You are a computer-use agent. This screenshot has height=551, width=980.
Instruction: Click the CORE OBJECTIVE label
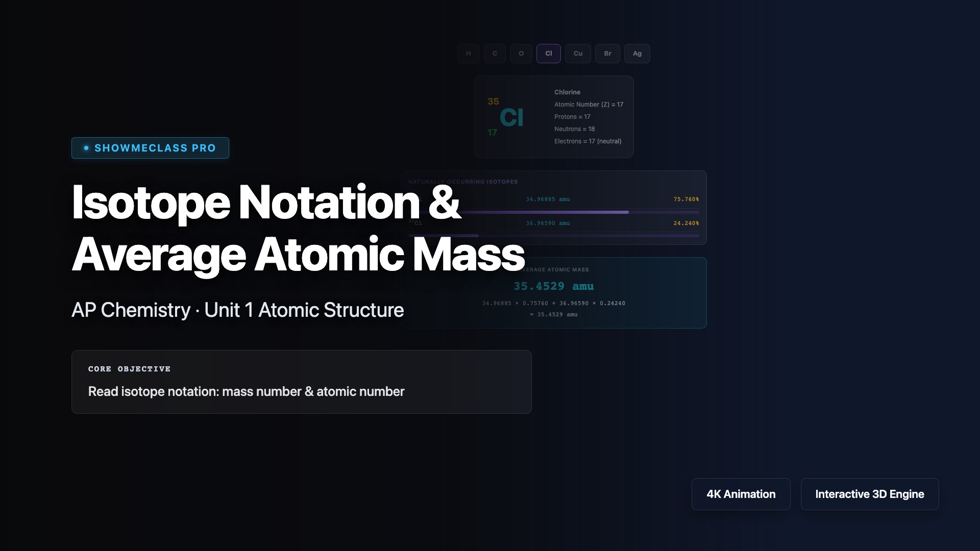point(129,369)
